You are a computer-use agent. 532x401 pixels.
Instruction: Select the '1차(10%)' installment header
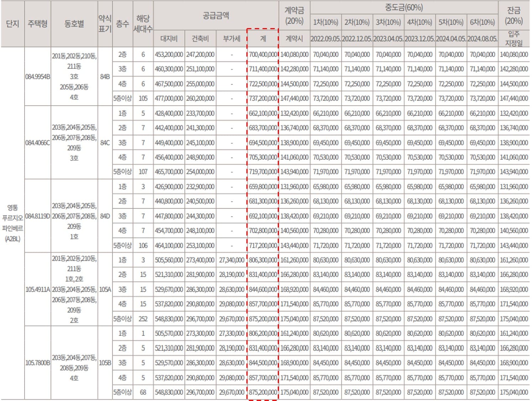tap(325, 22)
